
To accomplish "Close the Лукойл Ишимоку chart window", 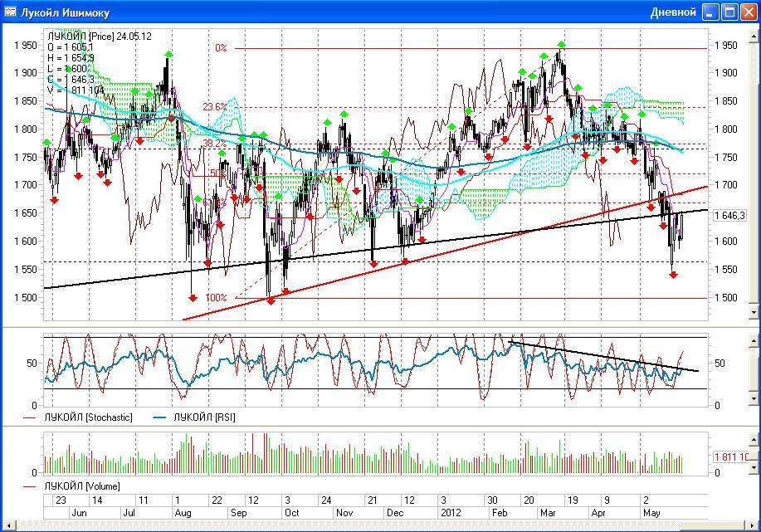I will coord(747,12).
